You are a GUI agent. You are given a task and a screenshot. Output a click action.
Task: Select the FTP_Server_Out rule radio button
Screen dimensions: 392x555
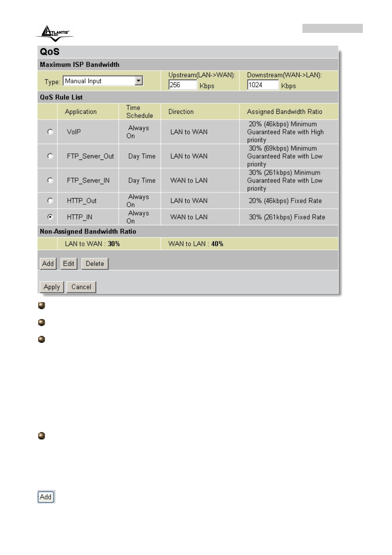(50, 156)
